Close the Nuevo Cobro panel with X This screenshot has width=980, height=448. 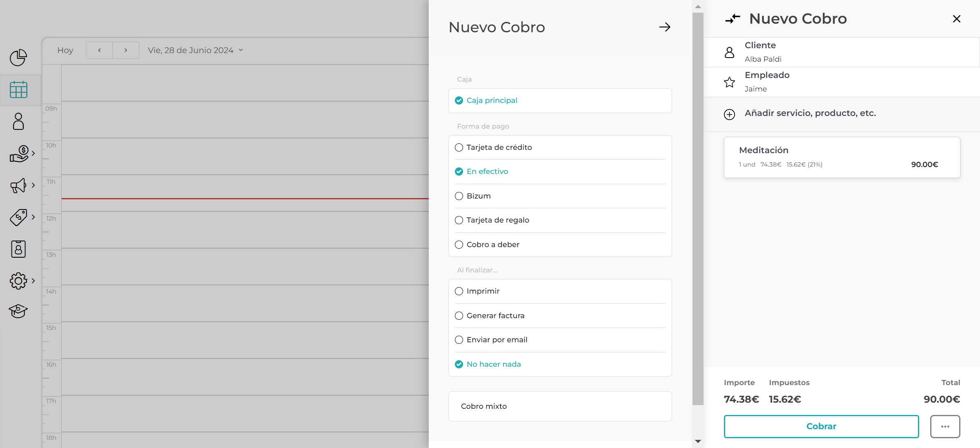956,19
